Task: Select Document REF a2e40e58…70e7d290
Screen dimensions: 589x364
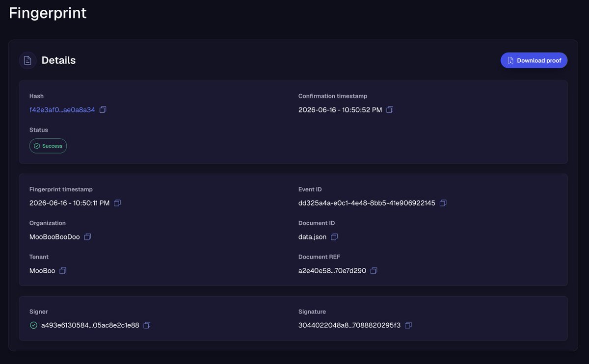Action: click(x=332, y=271)
